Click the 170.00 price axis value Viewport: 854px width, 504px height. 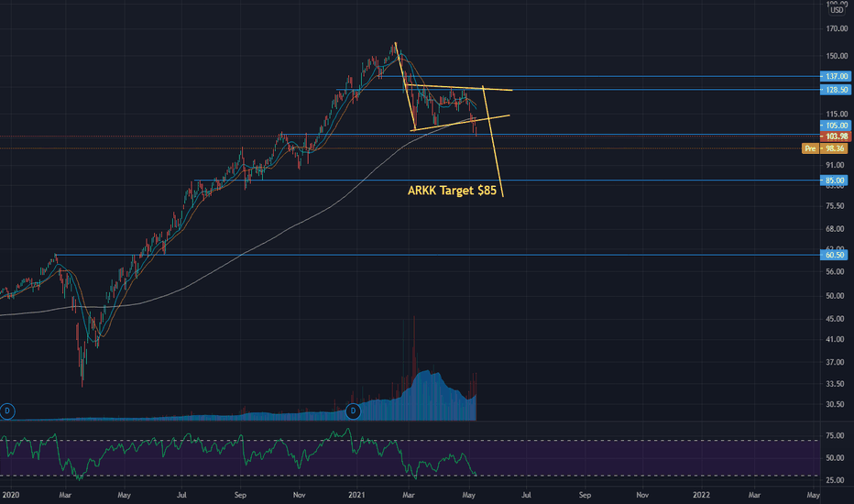pos(837,28)
